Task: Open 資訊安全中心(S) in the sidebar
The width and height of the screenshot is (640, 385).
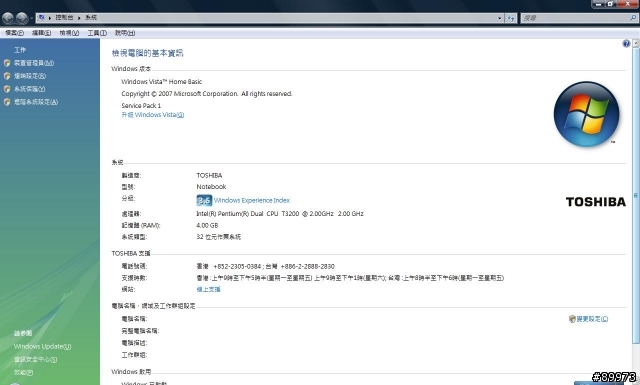Action: pos(36,360)
